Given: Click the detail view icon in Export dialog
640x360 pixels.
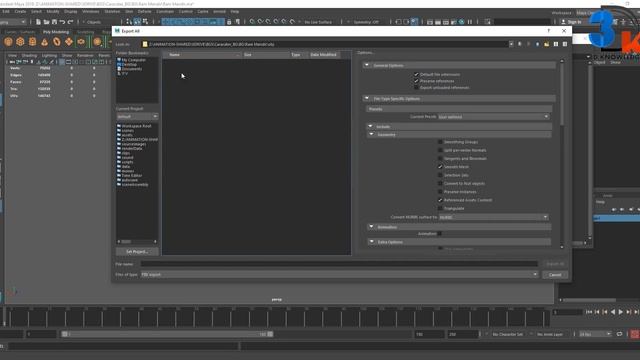Looking at the screenshot, I should coord(565,44).
